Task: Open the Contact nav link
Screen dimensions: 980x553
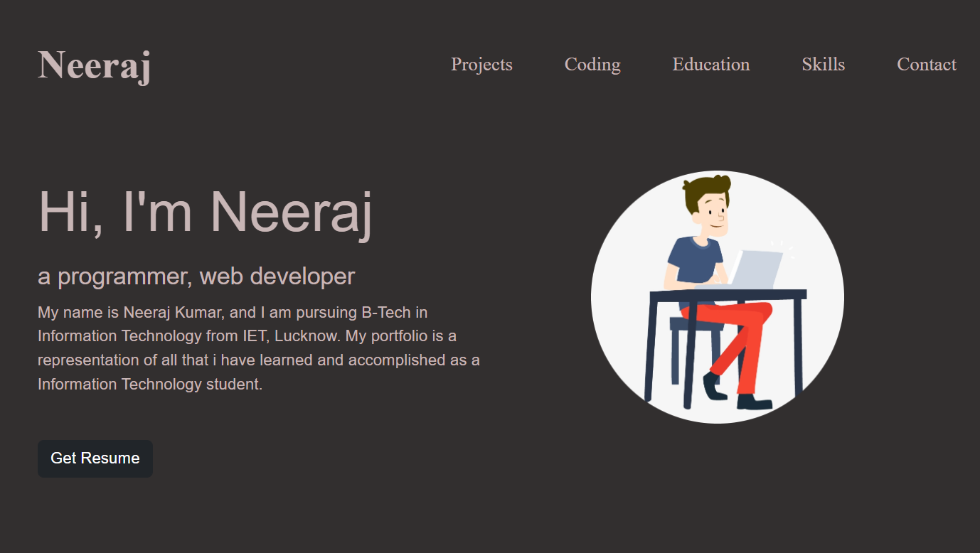Action: (926, 65)
